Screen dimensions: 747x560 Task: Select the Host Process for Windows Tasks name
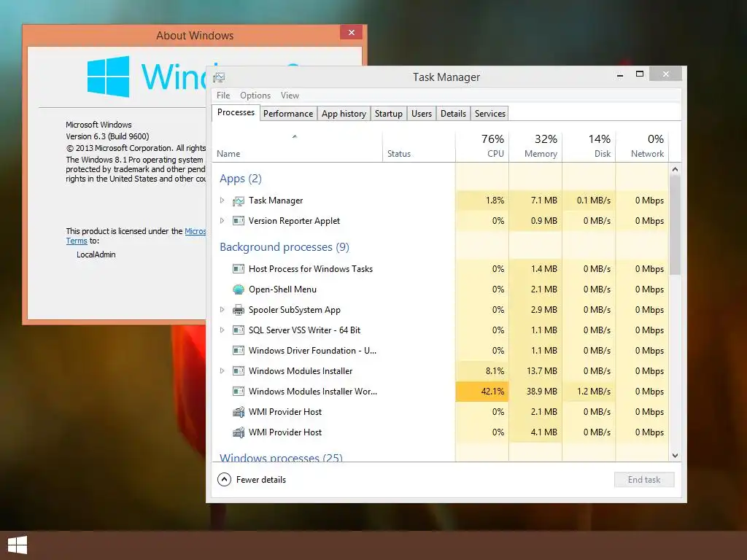[x=311, y=269]
